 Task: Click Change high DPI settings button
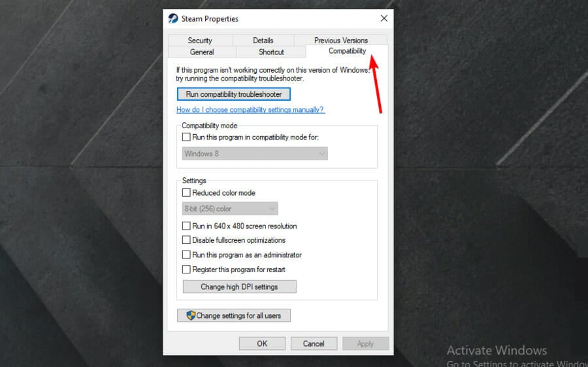pos(239,287)
